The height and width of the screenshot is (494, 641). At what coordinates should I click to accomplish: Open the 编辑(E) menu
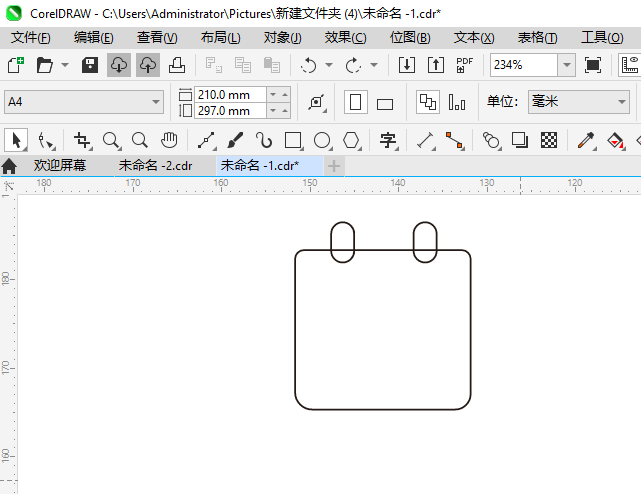coord(94,38)
